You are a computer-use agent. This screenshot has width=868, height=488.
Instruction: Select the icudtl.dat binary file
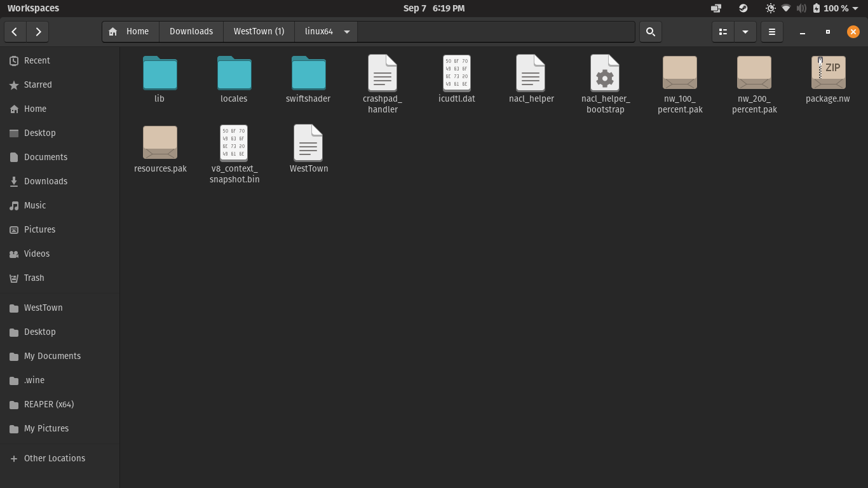point(456,72)
